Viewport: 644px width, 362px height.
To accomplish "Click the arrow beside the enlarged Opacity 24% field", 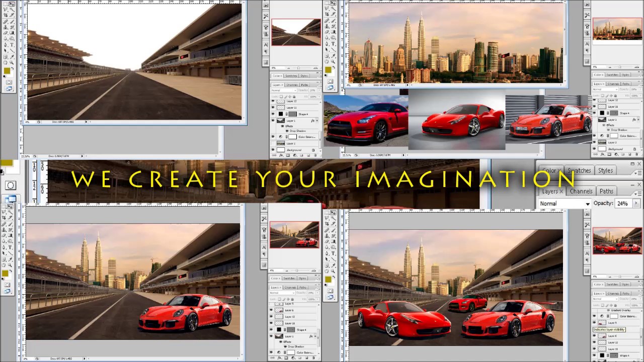I will [636, 204].
